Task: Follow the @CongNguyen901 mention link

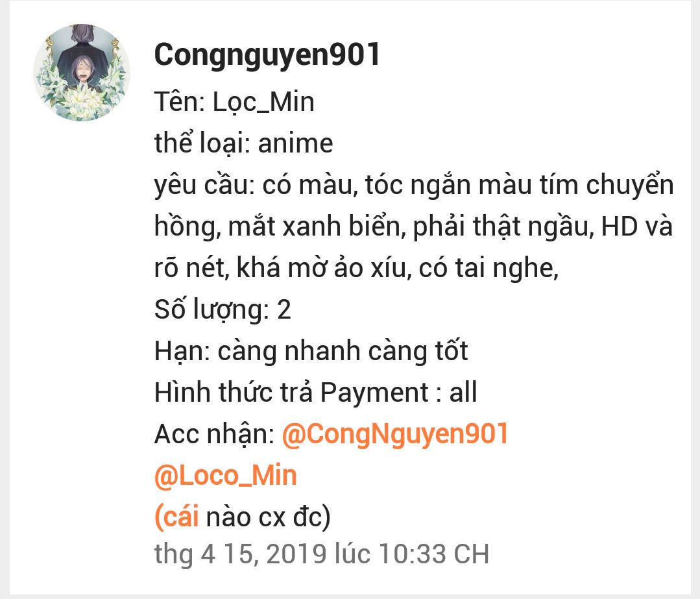Action: pos(395,434)
